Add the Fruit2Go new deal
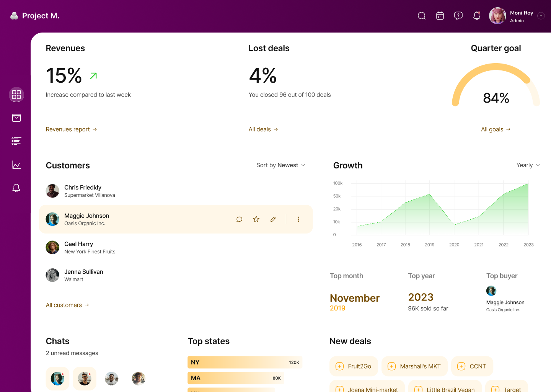Screen dimensions: 551x392 pos(354,366)
